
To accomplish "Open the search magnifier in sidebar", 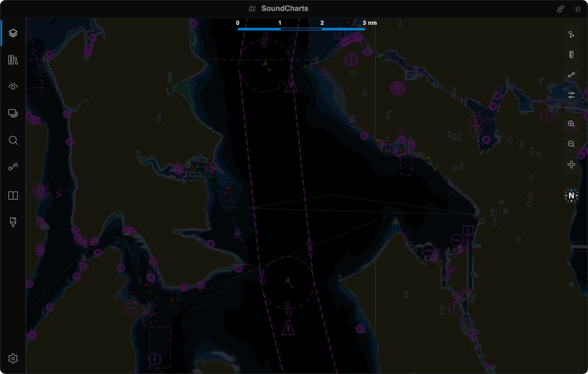I will pos(13,140).
